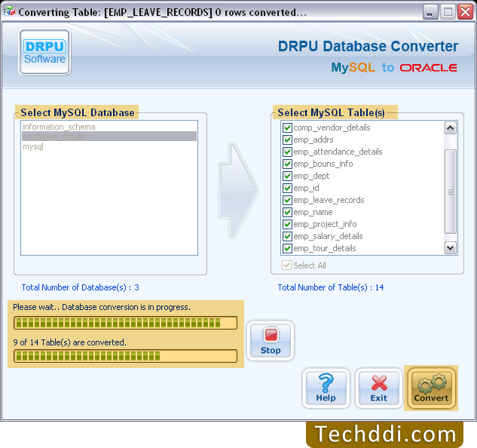Click the overall conversion progress bar
477x448 pixels.
[125, 323]
